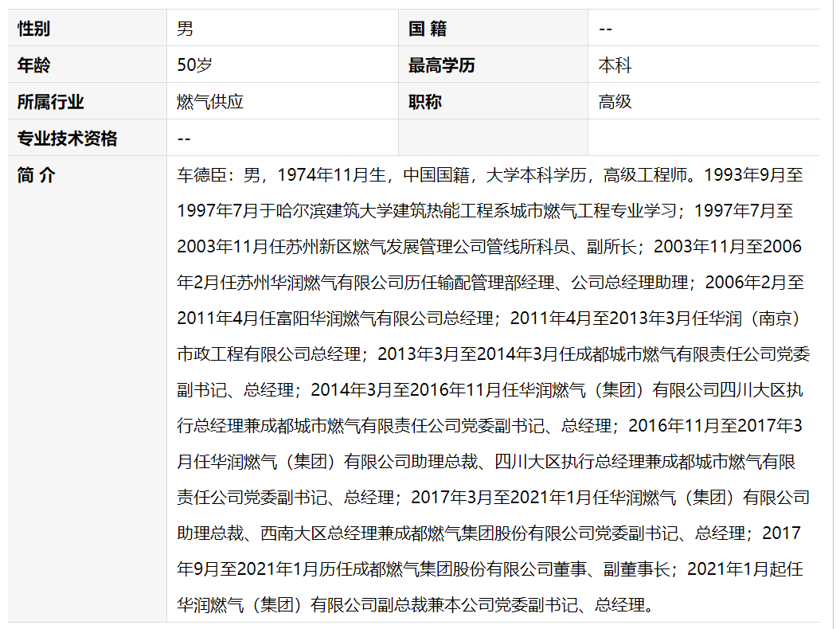Select the age value 50岁
Image resolution: width=840 pixels, height=629 pixels.
(x=194, y=64)
